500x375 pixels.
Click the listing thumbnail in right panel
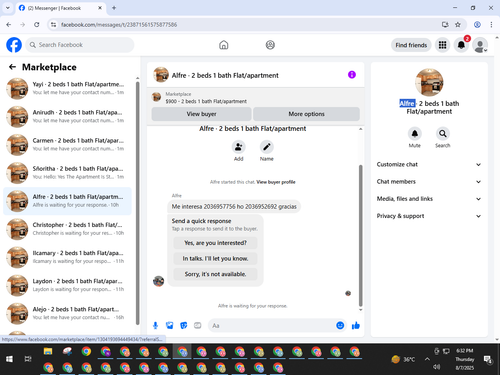[429, 82]
